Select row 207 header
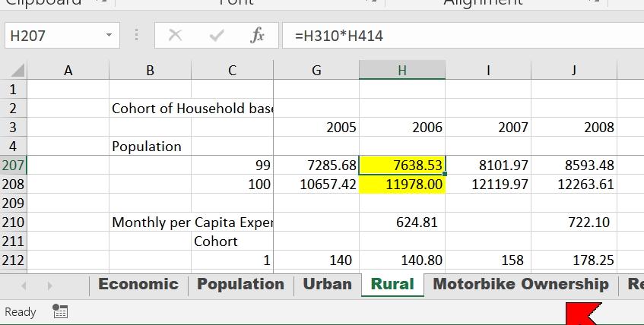 tap(13, 165)
